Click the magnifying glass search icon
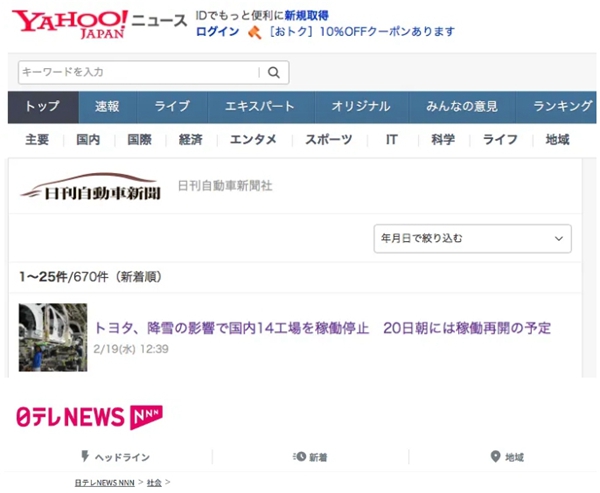This screenshot has width=600, height=493. 273,72
